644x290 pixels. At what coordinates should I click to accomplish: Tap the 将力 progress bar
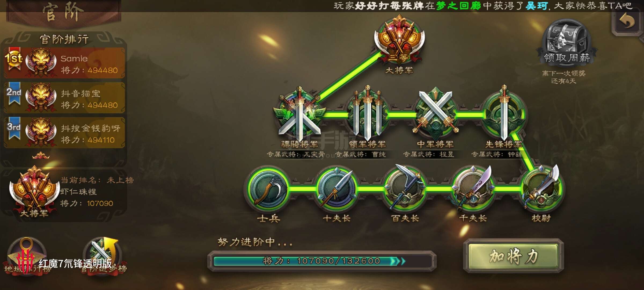click(x=322, y=261)
